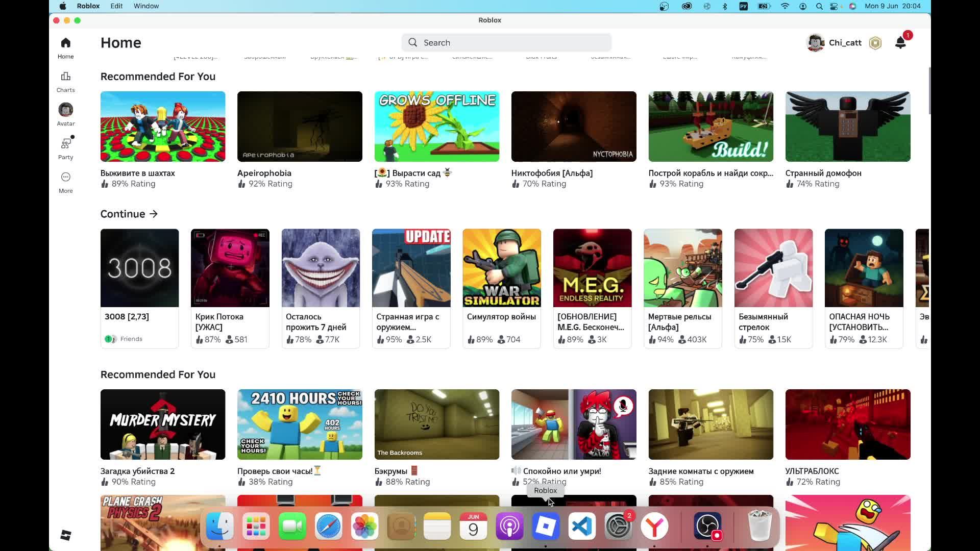Open the Странный домофон thumbnail
This screenshot has width=980, height=551.
(x=848, y=127)
